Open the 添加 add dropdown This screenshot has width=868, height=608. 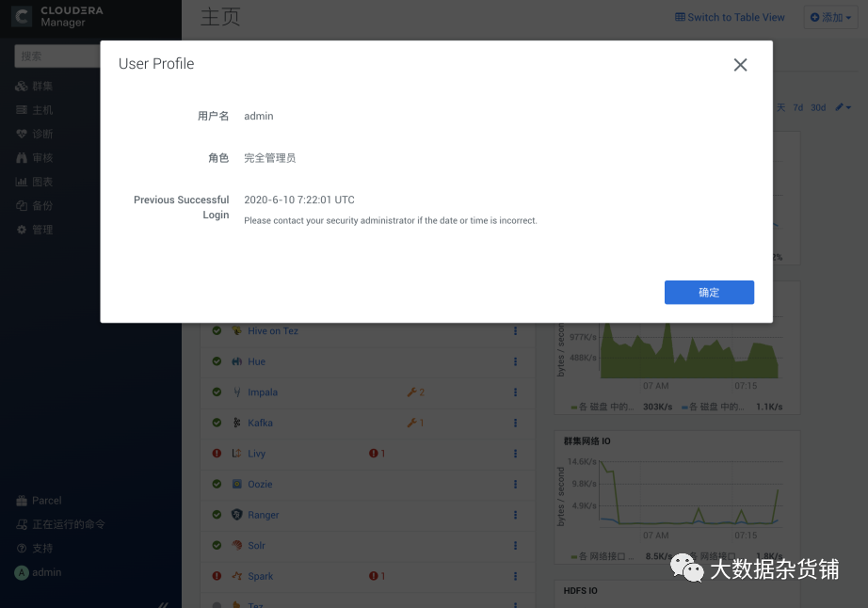click(x=830, y=17)
